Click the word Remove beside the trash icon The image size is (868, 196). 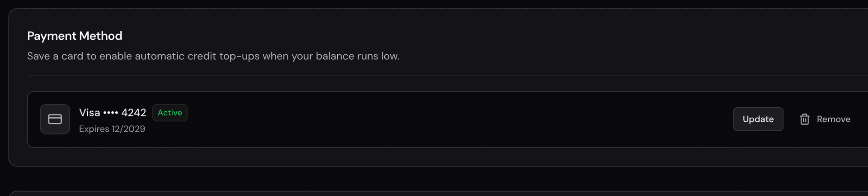pyautogui.click(x=833, y=119)
